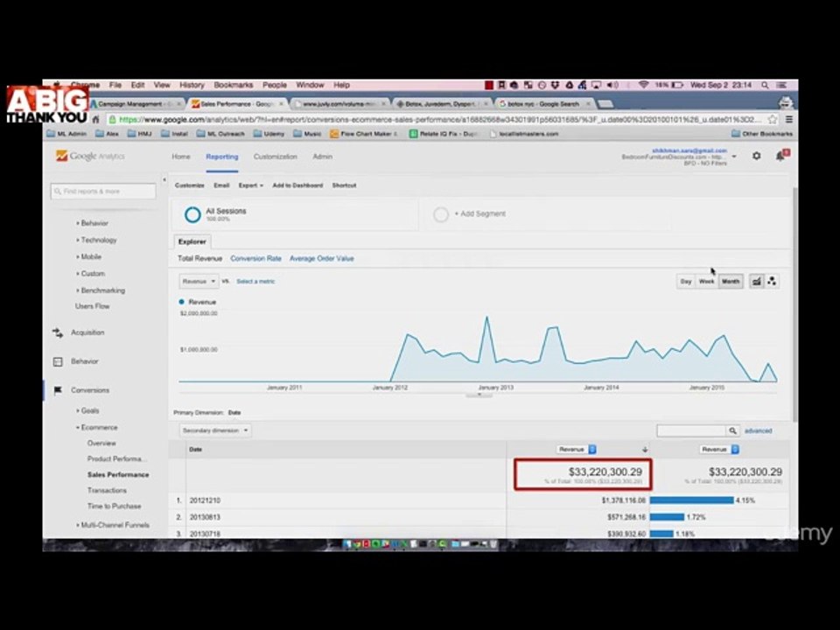Click the Shortcut button

coord(344,185)
